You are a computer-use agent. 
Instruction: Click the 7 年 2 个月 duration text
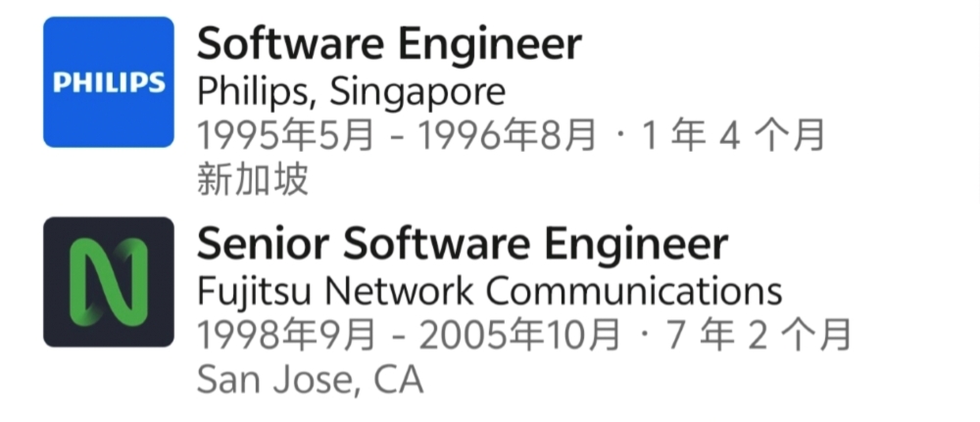759,336
